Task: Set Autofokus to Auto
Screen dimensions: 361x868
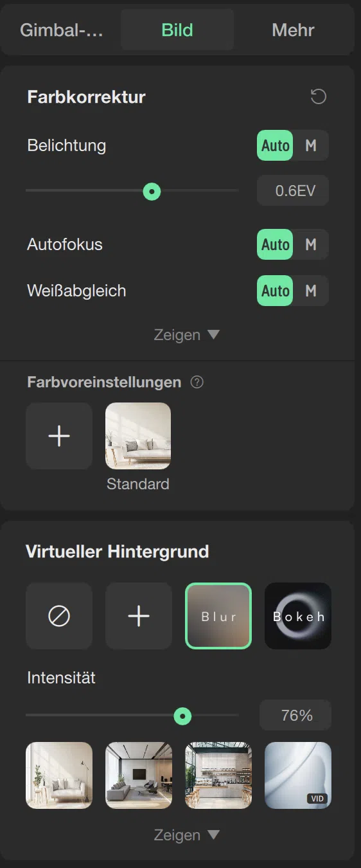Action: coord(275,244)
